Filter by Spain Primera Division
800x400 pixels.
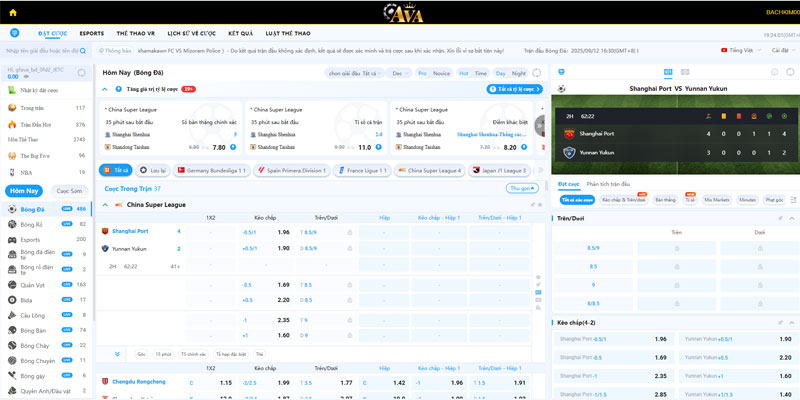tap(292, 170)
